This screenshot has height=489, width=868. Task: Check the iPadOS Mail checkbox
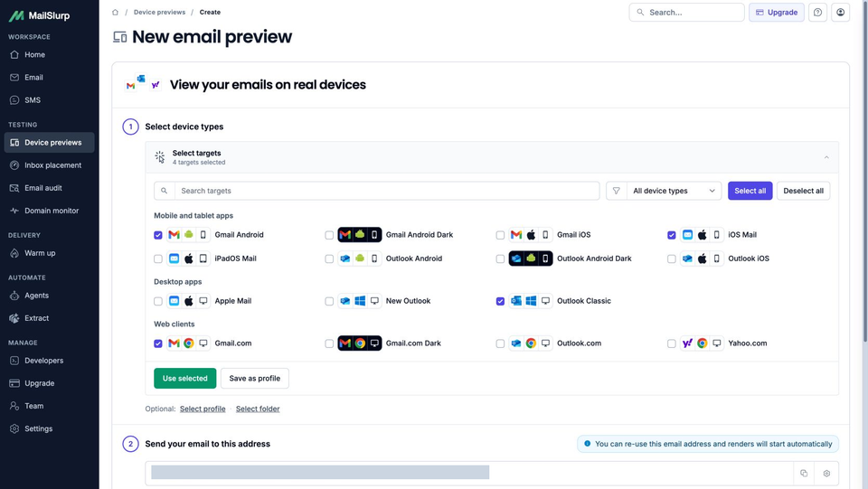coord(158,259)
